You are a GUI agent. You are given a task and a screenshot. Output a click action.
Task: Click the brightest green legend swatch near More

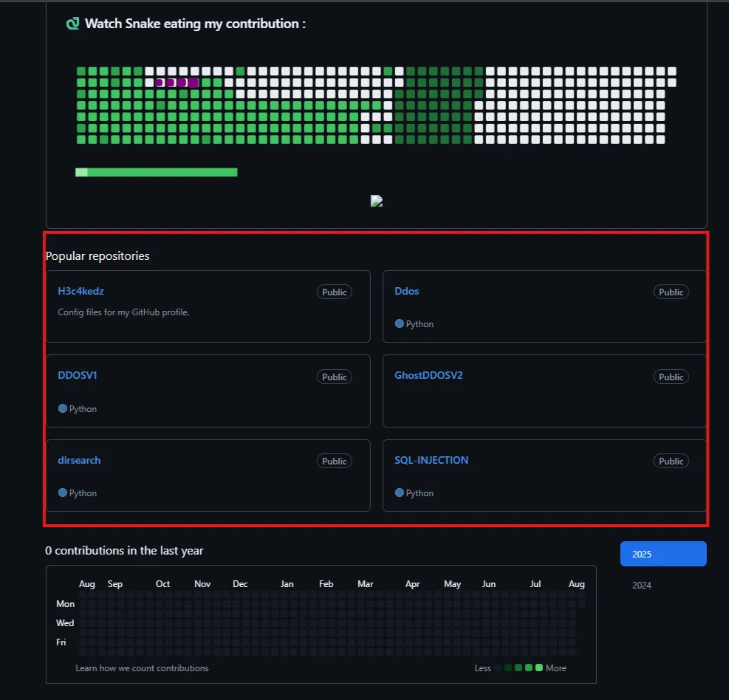coord(539,668)
